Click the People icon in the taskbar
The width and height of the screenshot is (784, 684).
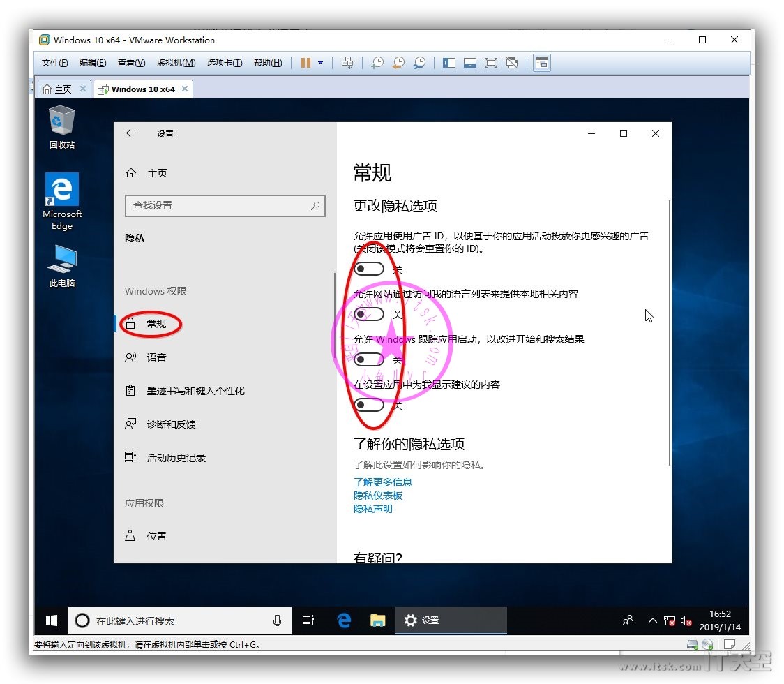click(x=628, y=620)
